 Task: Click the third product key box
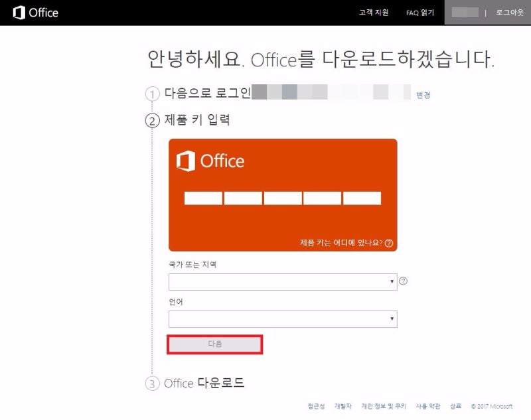pyautogui.click(x=283, y=198)
